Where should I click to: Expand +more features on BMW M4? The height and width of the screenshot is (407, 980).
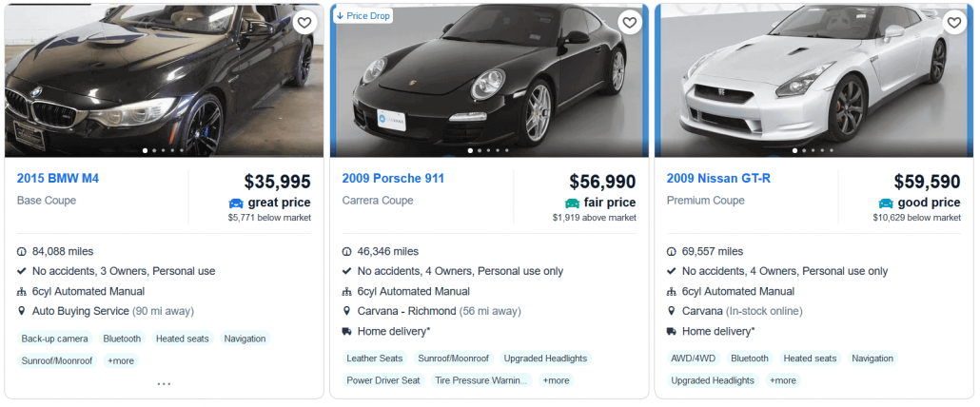click(x=121, y=360)
